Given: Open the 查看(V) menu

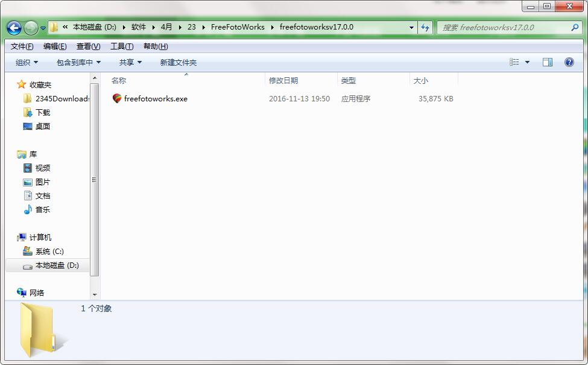Looking at the screenshot, I should click(x=89, y=46).
